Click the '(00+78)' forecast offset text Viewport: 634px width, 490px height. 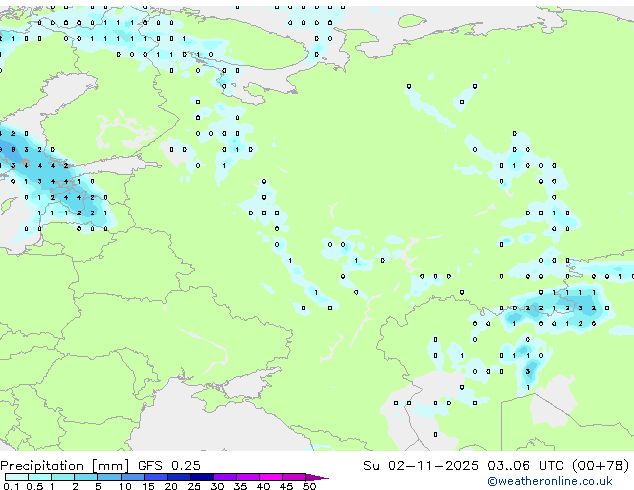coord(601,466)
